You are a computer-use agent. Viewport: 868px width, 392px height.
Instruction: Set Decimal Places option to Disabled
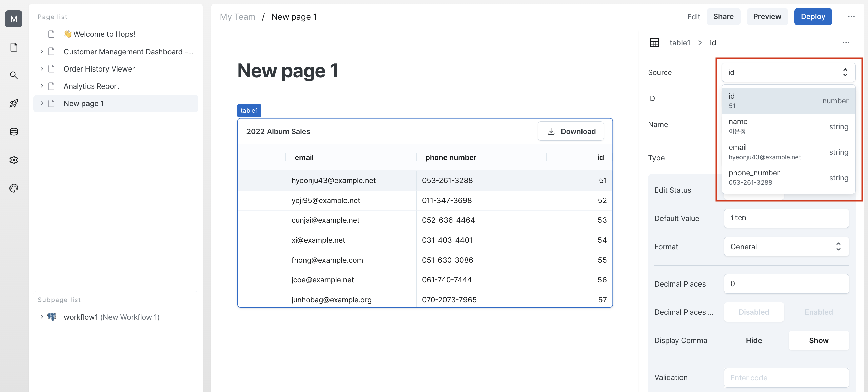coord(754,312)
